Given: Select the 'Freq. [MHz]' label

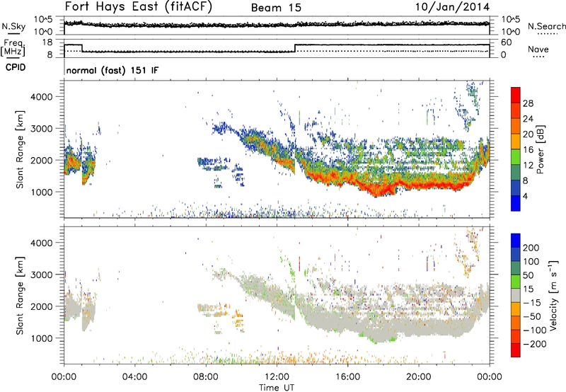Looking at the screenshot, I should (x=13, y=48).
